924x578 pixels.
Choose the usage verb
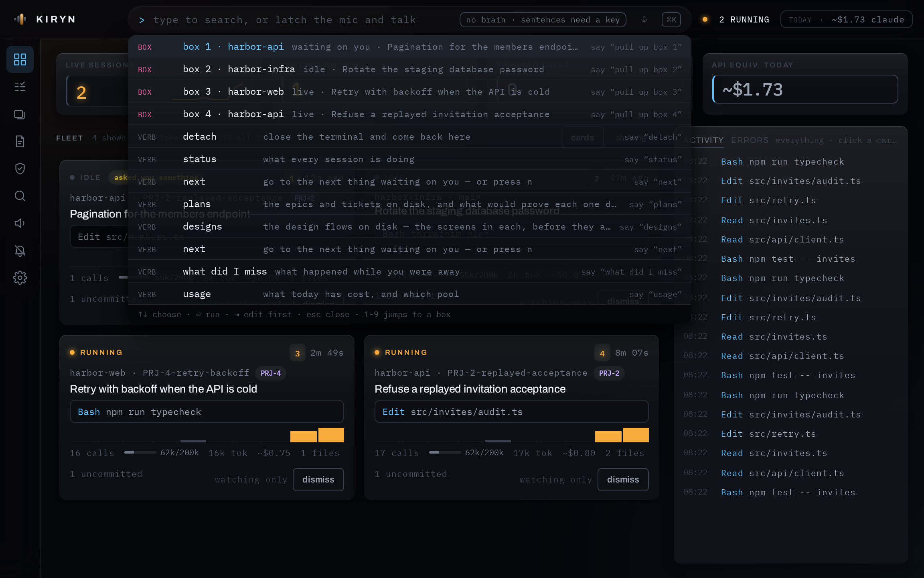(x=409, y=294)
